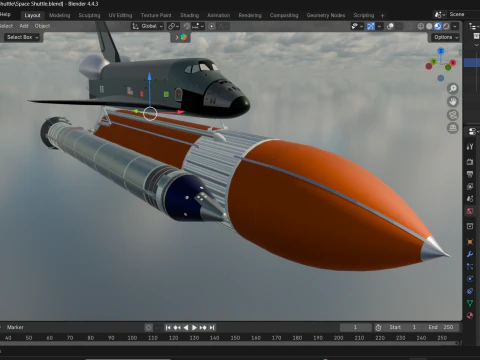This screenshot has height=360, width=480.
Task: Toggle use preview range clock
Action: coord(378,328)
